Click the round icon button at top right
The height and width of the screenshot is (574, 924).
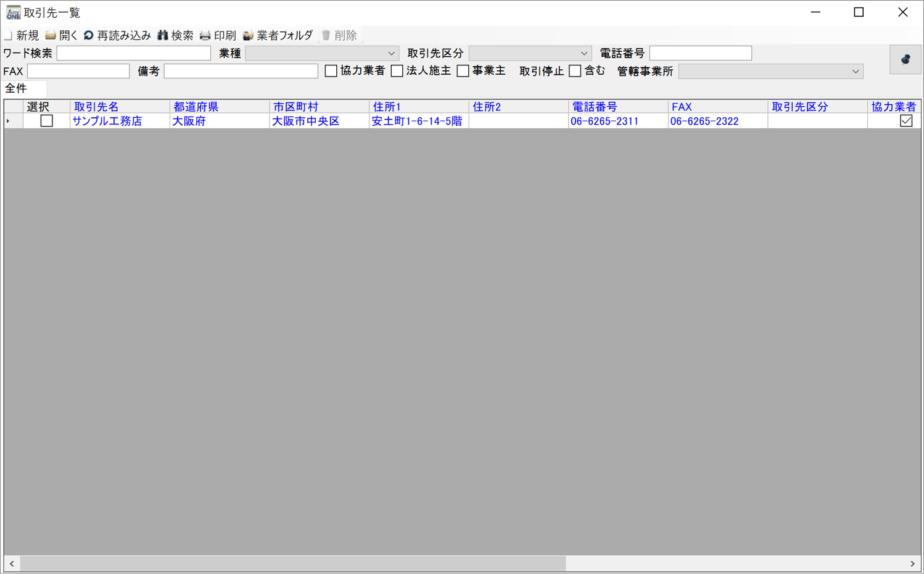point(905,60)
